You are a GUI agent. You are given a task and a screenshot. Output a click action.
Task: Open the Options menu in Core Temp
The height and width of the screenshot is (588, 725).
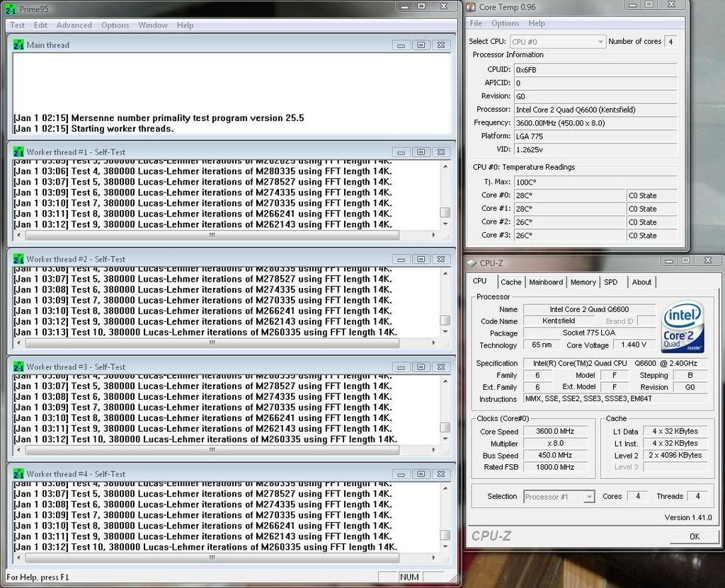[x=506, y=23]
